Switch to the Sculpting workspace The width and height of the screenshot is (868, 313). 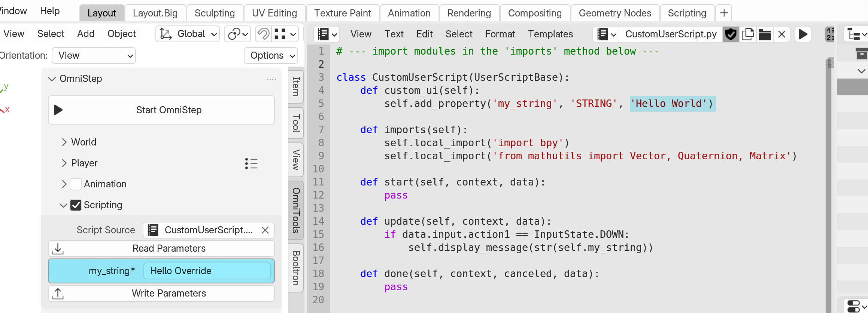(215, 13)
